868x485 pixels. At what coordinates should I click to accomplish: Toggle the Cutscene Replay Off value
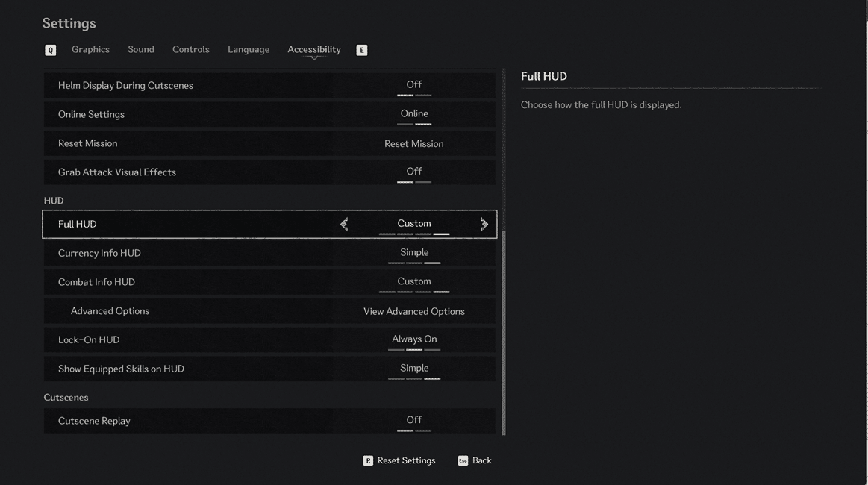click(414, 420)
